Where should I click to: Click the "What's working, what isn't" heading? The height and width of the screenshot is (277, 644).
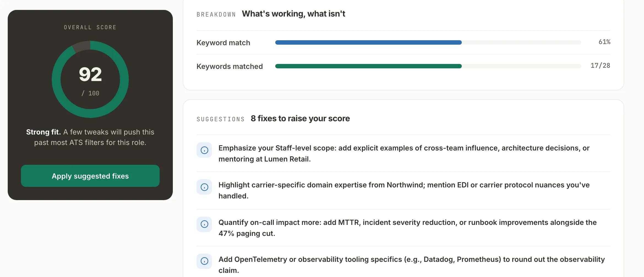tap(293, 14)
